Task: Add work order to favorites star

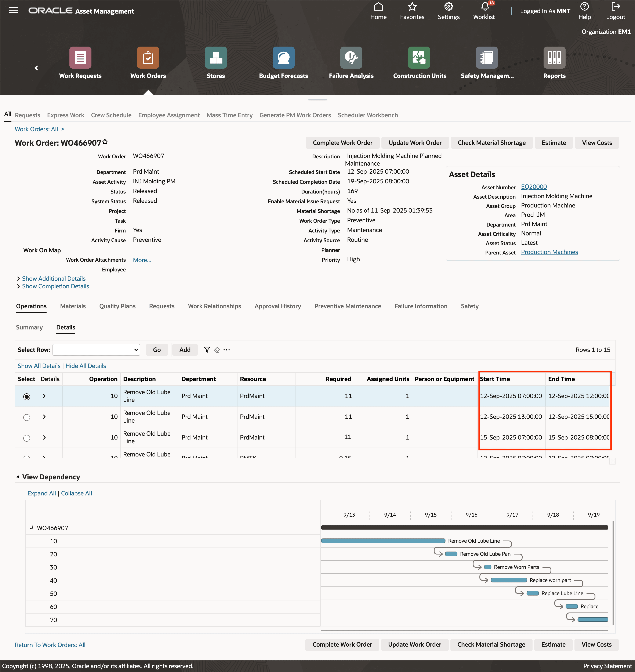Action: click(105, 141)
